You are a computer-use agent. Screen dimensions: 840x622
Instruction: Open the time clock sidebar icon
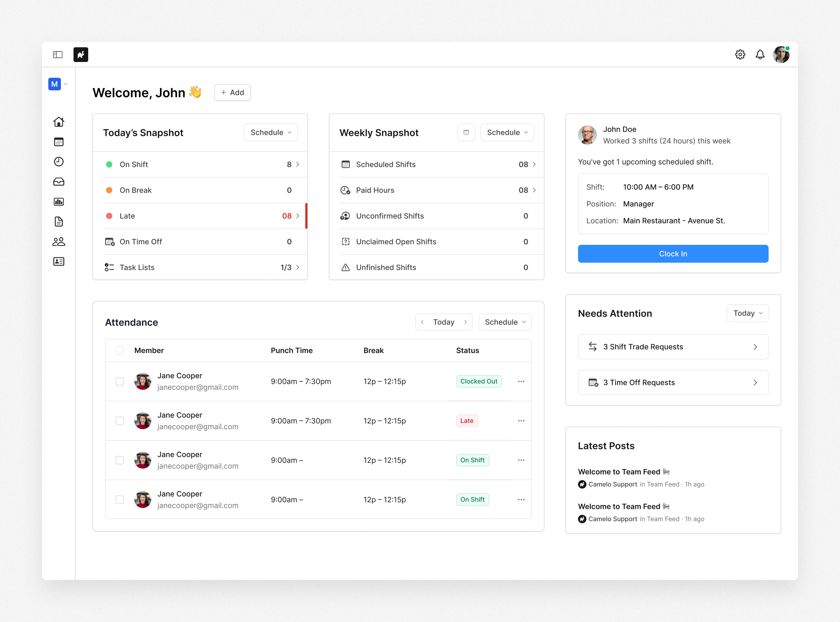pos(59,161)
